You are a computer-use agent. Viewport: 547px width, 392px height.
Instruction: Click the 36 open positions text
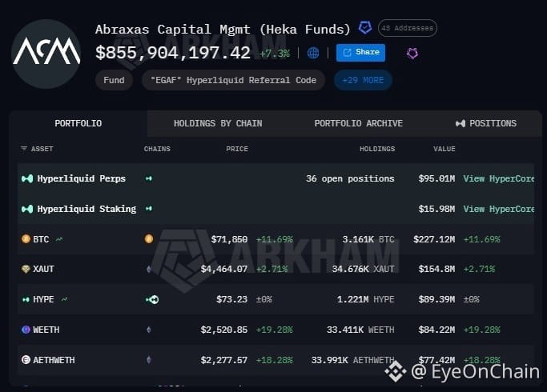[350, 178]
